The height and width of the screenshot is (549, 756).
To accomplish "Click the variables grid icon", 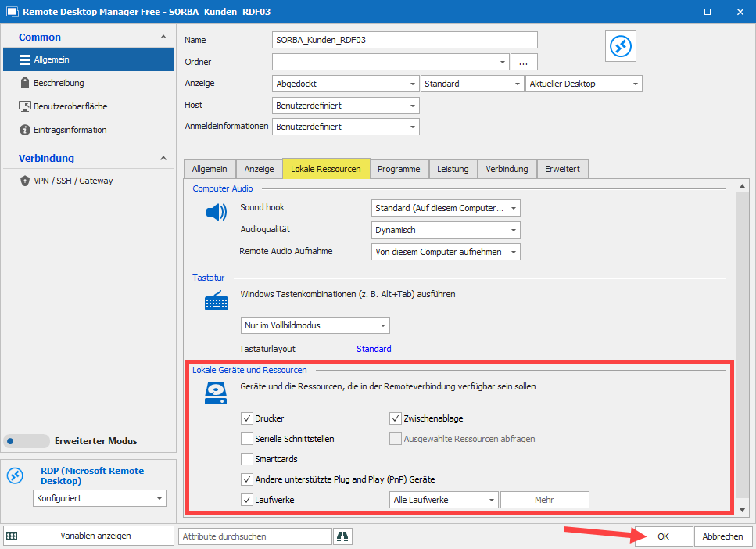I will pos(12,536).
